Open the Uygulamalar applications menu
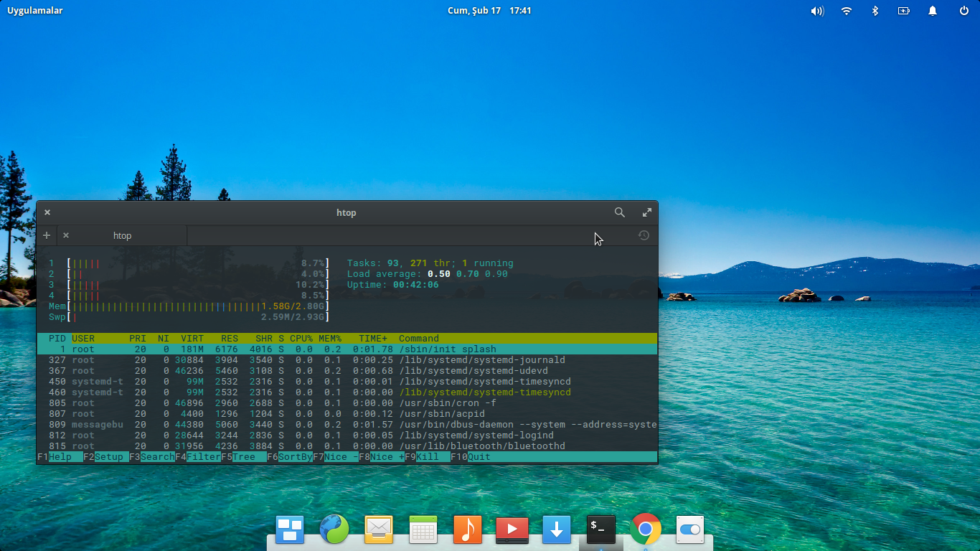Viewport: 980px width, 551px height. tap(35, 11)
